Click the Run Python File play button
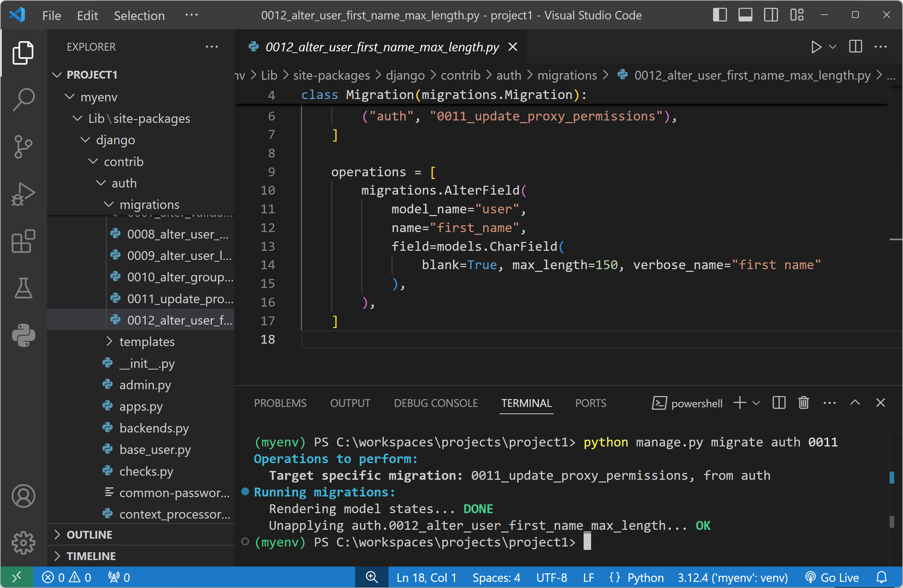Screen dimensions: 903x588 [816, 47]
